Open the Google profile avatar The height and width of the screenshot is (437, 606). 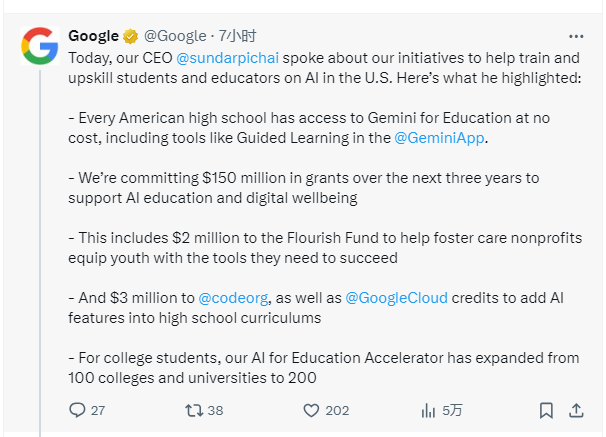(40, 45)
